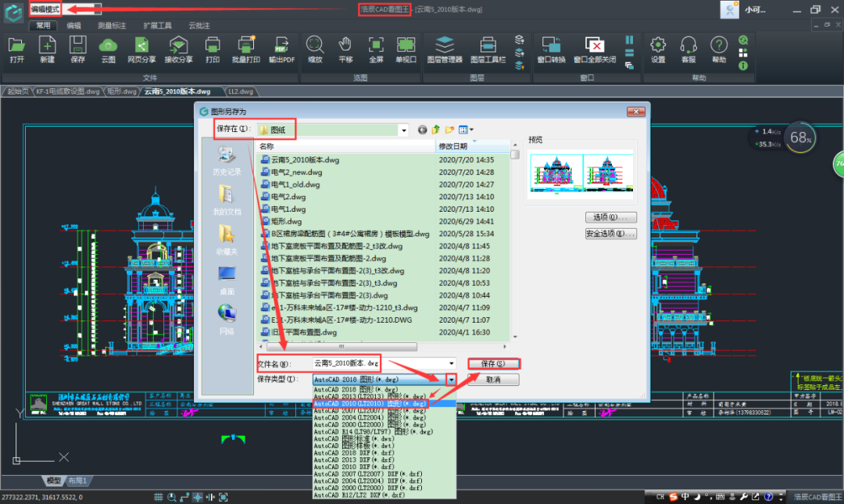Switch input method via 中 tray icon
Screen dimensions: 844x504
(x=684, y=497)
